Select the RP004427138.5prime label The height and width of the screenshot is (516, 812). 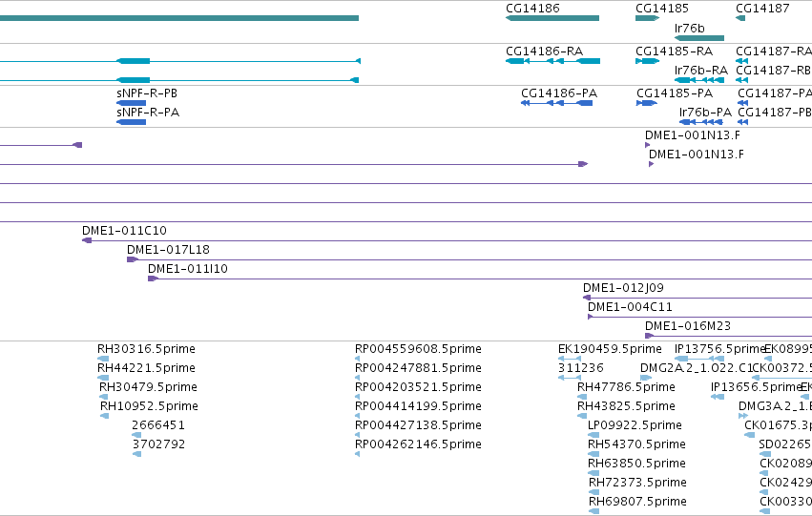419,425
